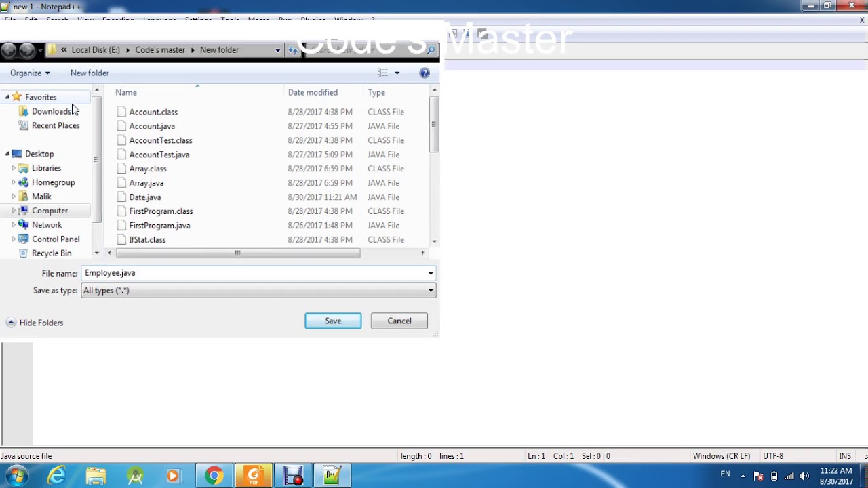Click the New folder breadcrumb segment
Viewport: 868px width, 488px height.
219,50
